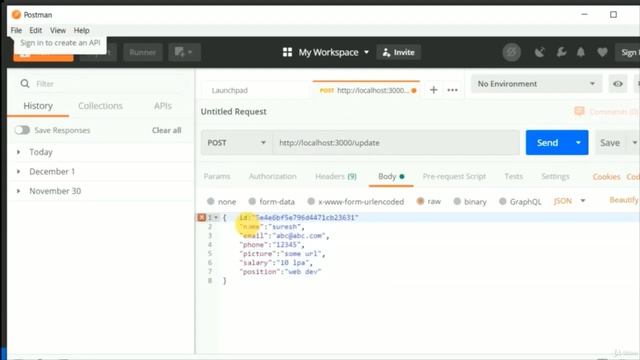Open the Settings request tab

555,176
